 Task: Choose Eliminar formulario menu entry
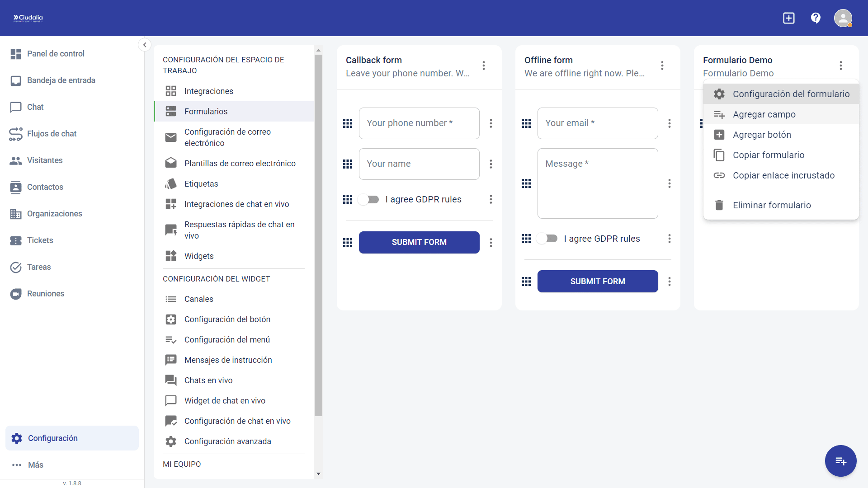771,205
